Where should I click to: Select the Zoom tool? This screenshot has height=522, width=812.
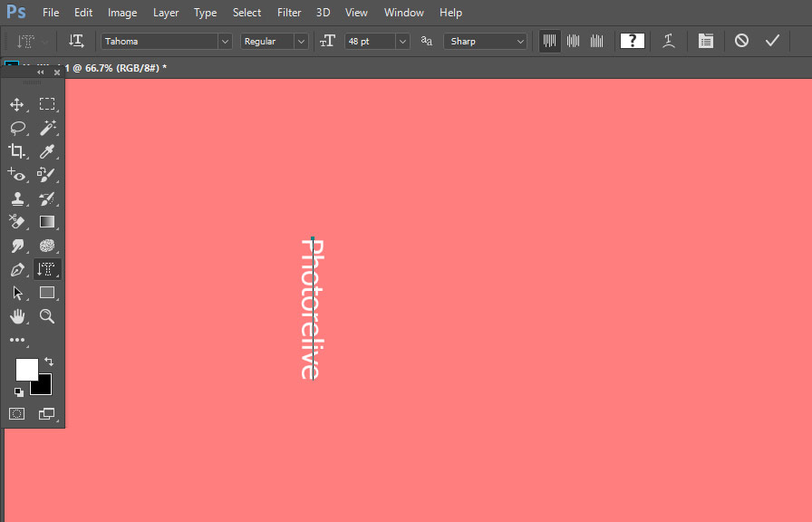(x=47, y=316)
